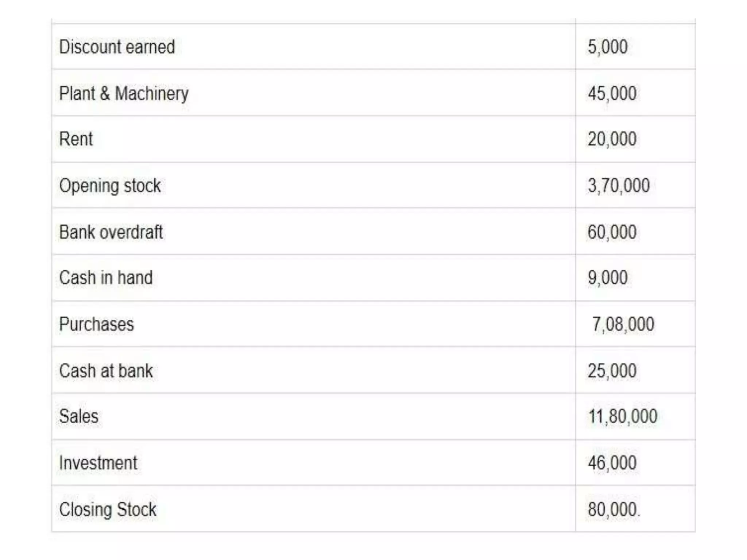This screenshot has height=560, width=747.
Task: Click the Bank overdraft label
Action: coord(111,232)
